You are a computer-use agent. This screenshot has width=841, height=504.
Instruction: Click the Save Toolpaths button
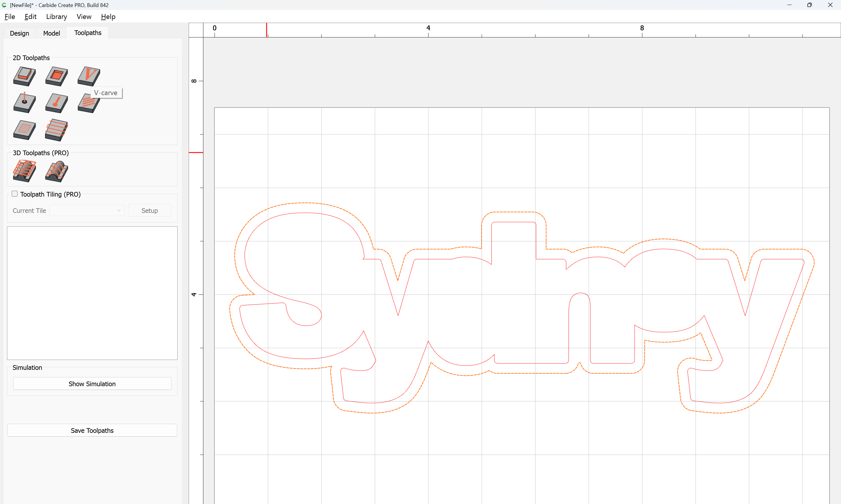(92, 430)
